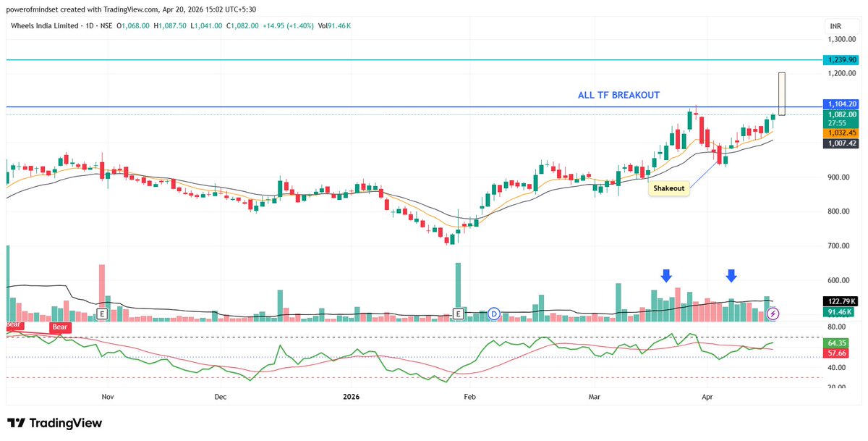Image resolution: width=868 pixels, height=441 pixels.
Task: Select the projection rectangle above last candle
Action: [781, 93]
